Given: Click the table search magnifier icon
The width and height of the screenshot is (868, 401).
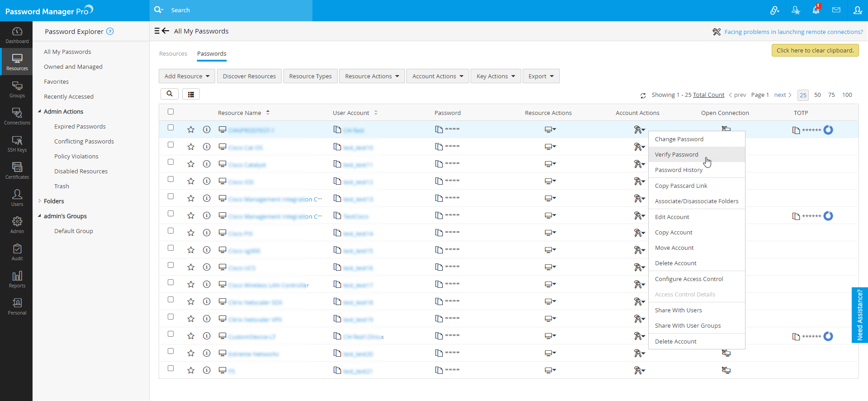Looking at the screenshot, I should (x=170, y=94).
